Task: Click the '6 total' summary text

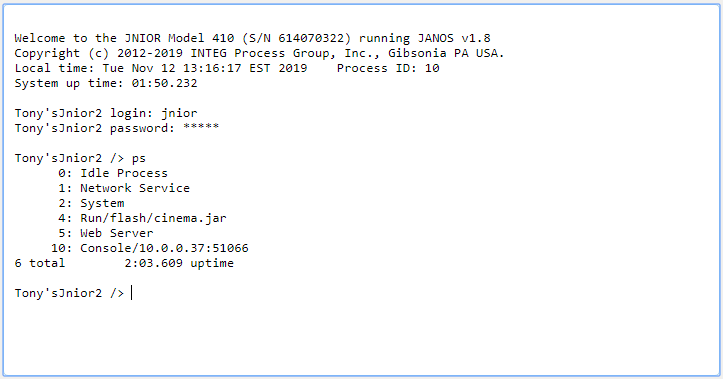Action: [40, 263]
